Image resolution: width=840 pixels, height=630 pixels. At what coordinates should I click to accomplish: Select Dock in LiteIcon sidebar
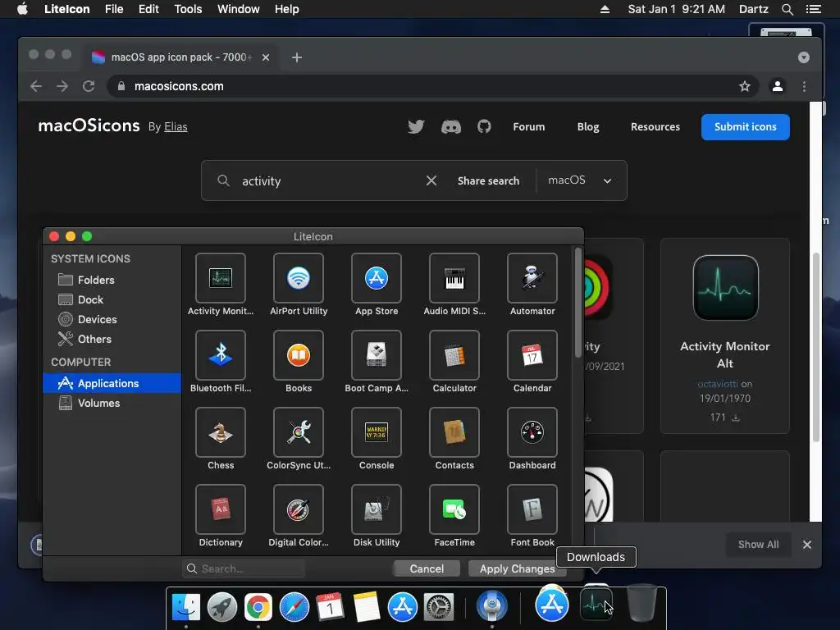tap(112, 299)
